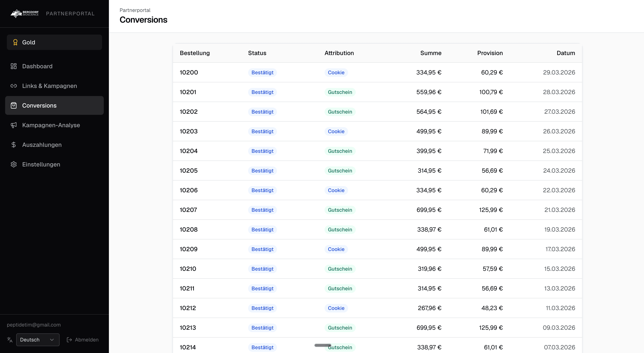This screenshot has height=353, width=644.
Task: Click the sum 559,96 € cell
Action: coord(429,92)
